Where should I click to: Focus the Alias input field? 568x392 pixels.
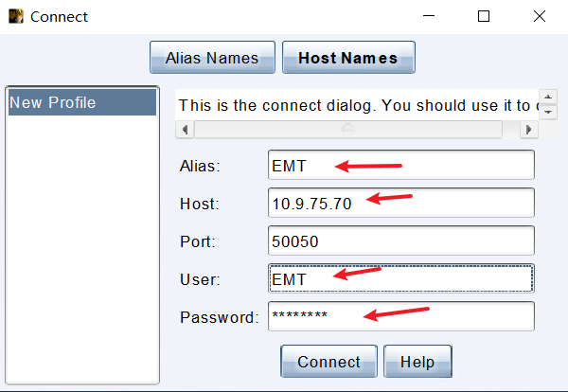tap(400, 165)
